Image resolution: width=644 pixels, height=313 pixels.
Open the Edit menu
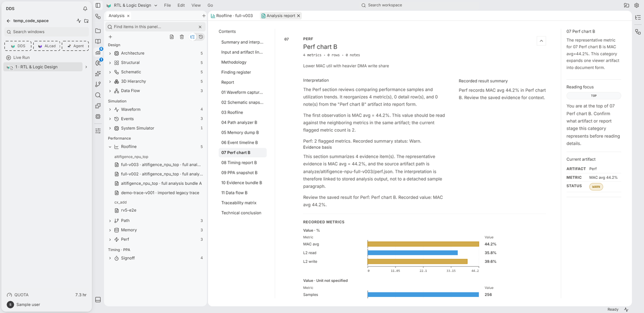[181, 5]
